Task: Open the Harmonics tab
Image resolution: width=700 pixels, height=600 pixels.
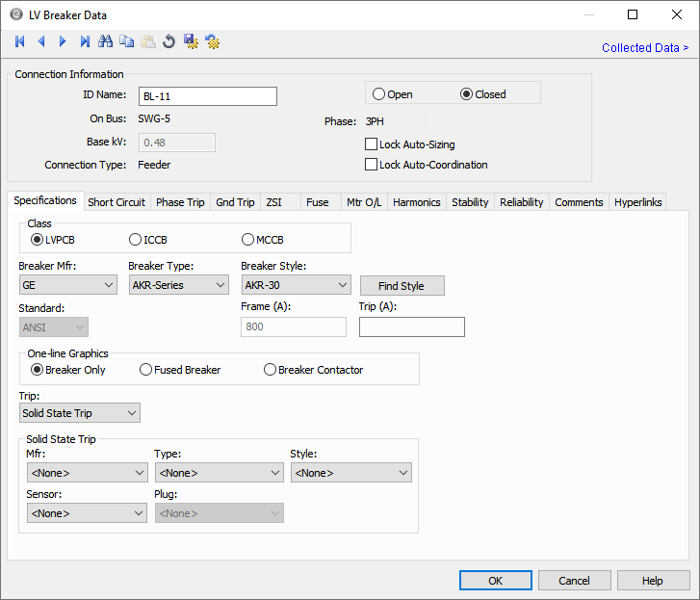Action: click(417, 202)
